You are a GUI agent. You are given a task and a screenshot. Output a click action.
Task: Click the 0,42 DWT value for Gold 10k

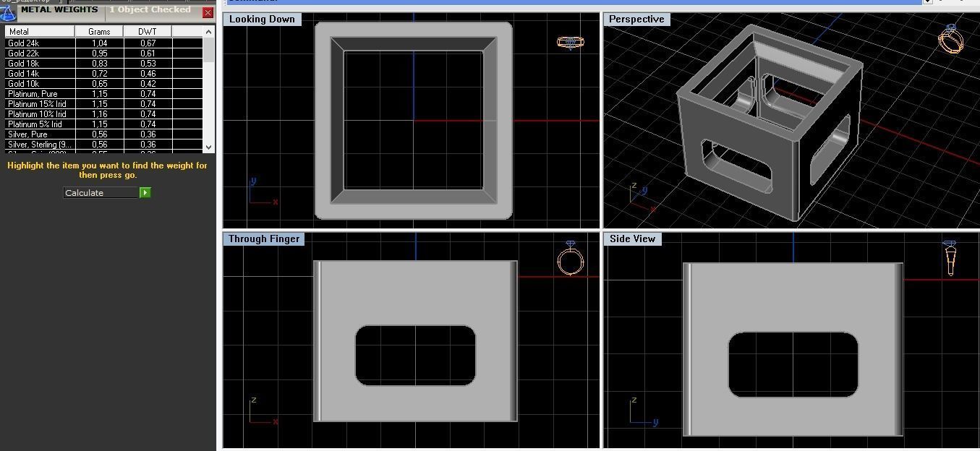coord(148,84)
